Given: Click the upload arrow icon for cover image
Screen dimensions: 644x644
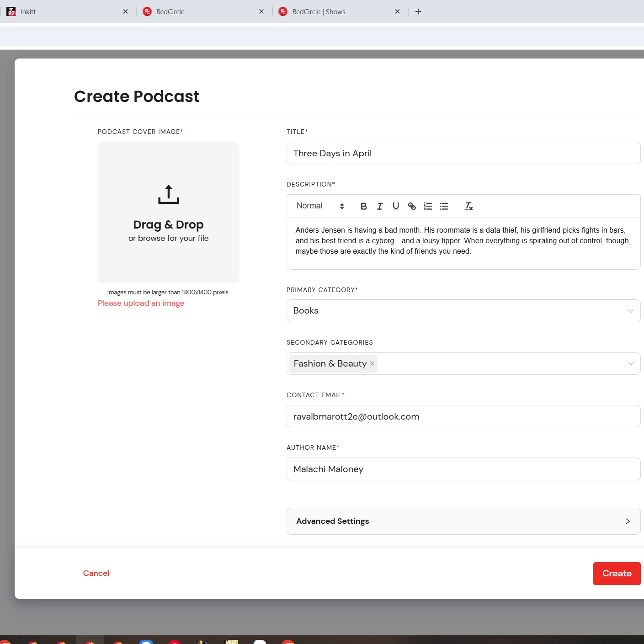Looking at the screenshot, I should tap(169, 194).
